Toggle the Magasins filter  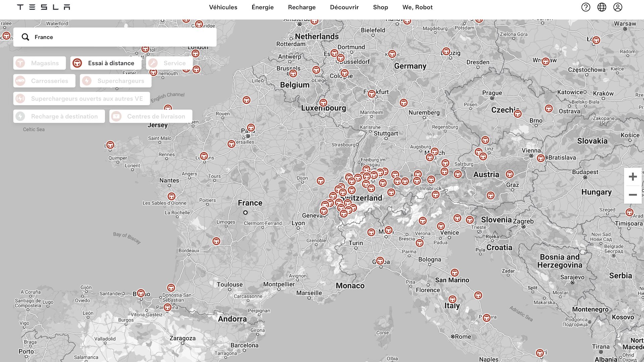40,63
